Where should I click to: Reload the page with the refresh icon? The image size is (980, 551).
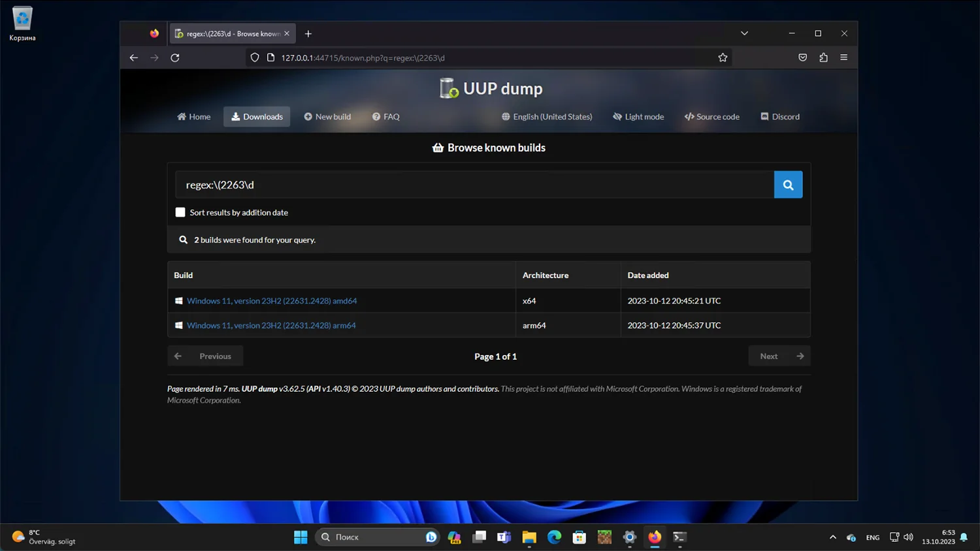click(175, 57)
